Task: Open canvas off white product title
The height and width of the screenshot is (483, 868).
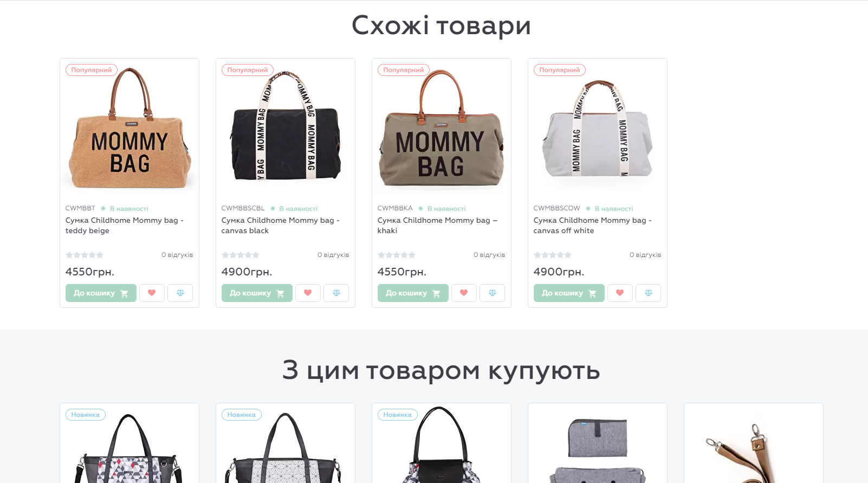Action: pyautogui.click(x=592, y=226)
